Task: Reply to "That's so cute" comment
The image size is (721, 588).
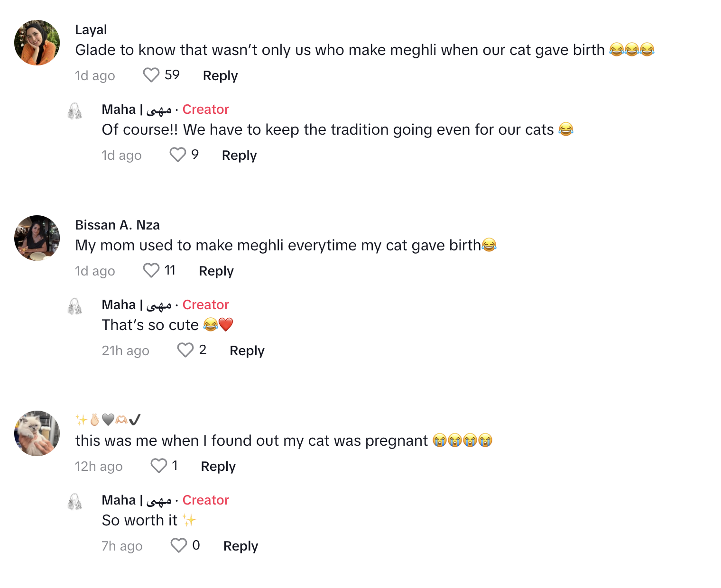Action: tap(247, 351)
